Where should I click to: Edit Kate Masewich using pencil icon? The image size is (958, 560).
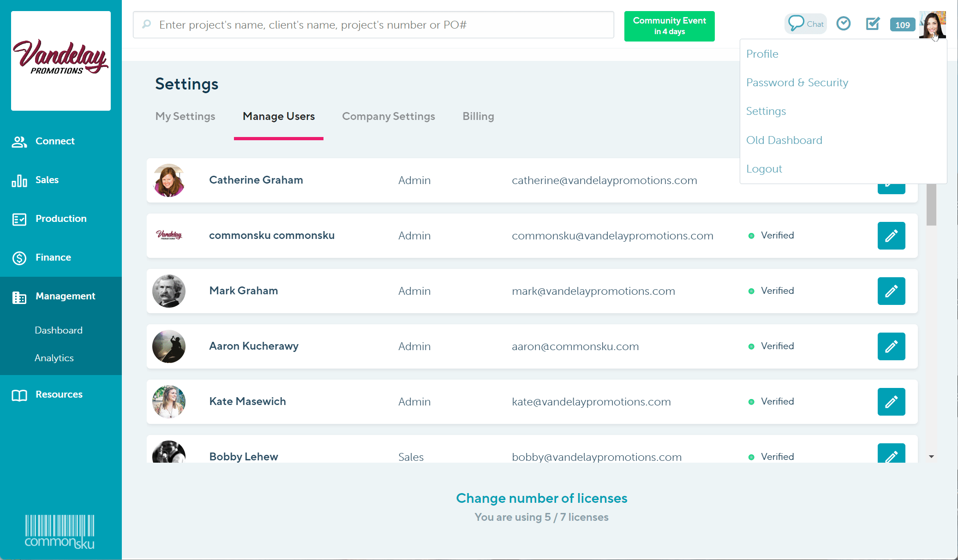pyautogui.click(x=891, y=402)
